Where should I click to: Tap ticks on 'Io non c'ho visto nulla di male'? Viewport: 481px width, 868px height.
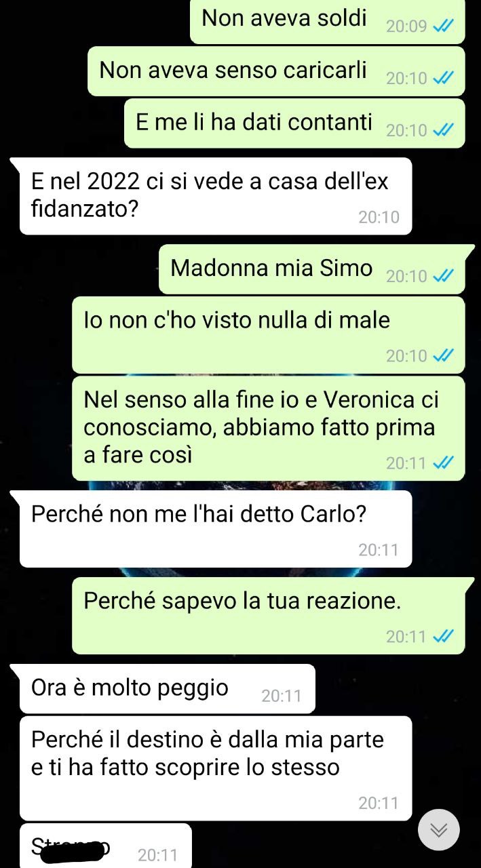(x=443, y=355)
